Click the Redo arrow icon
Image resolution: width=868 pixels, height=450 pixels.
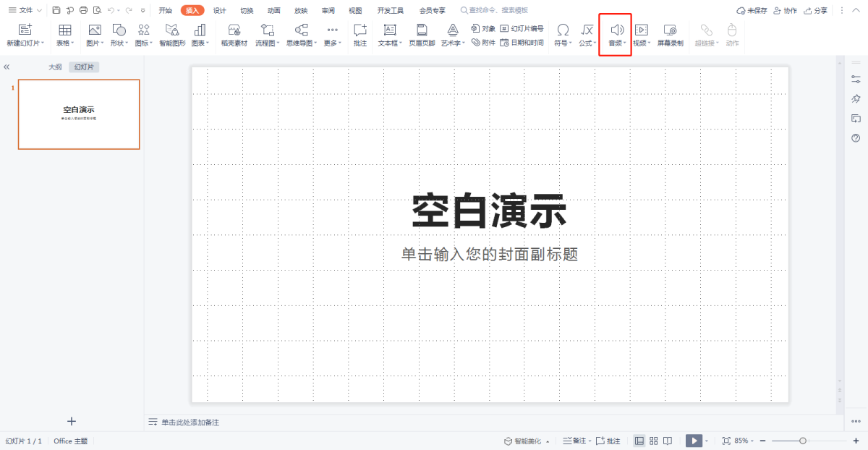[128, 10]
